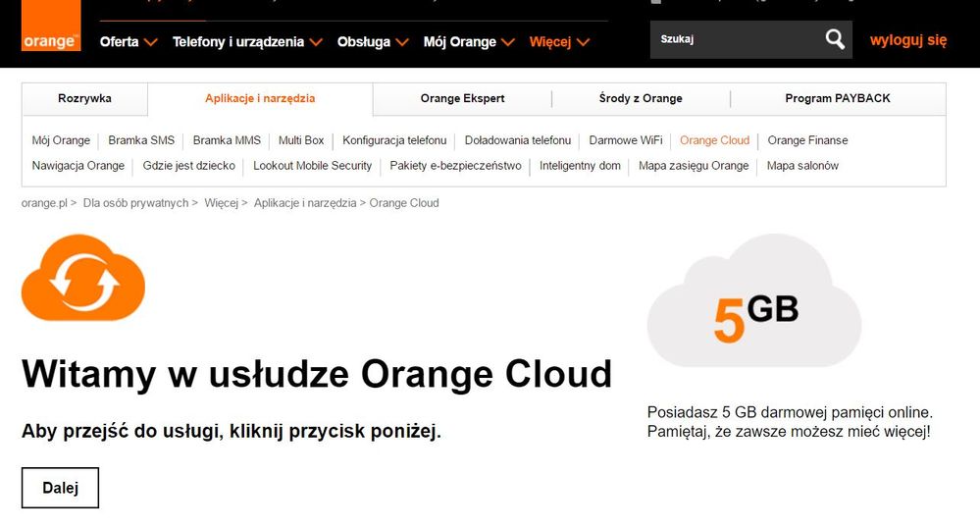Open Mapa salonów

coord(802,166)
